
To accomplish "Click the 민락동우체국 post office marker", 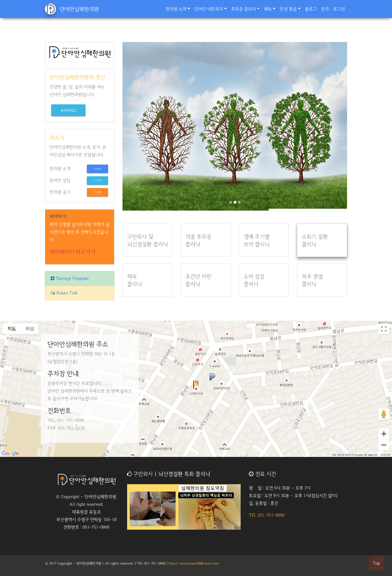I will click(186, 424).
